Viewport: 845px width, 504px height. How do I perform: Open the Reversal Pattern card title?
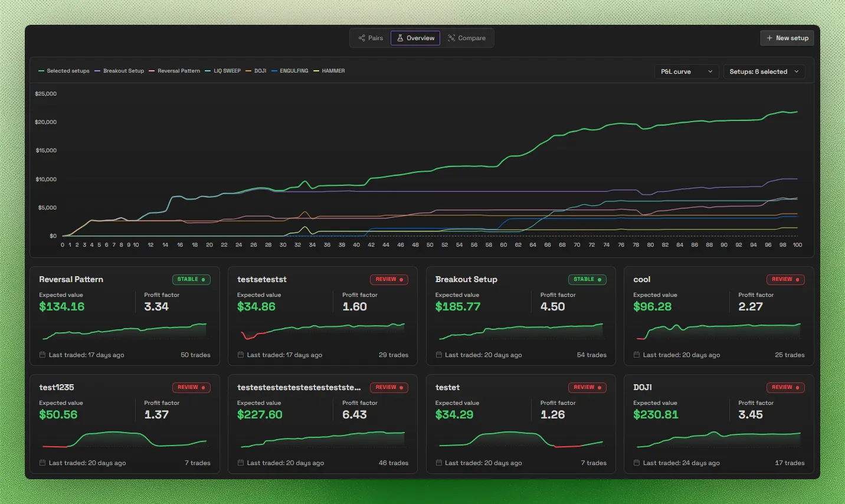point(71,279)
